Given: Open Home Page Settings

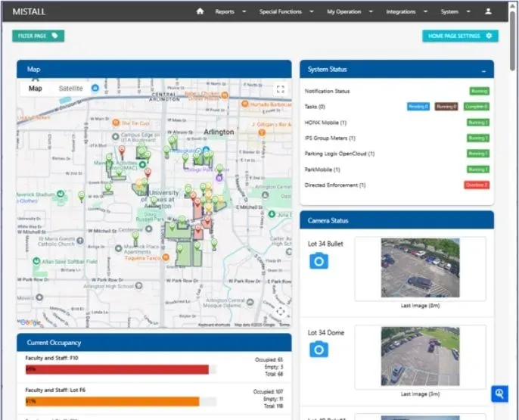Looking at the screenshot, I should (x=460, y=36).
